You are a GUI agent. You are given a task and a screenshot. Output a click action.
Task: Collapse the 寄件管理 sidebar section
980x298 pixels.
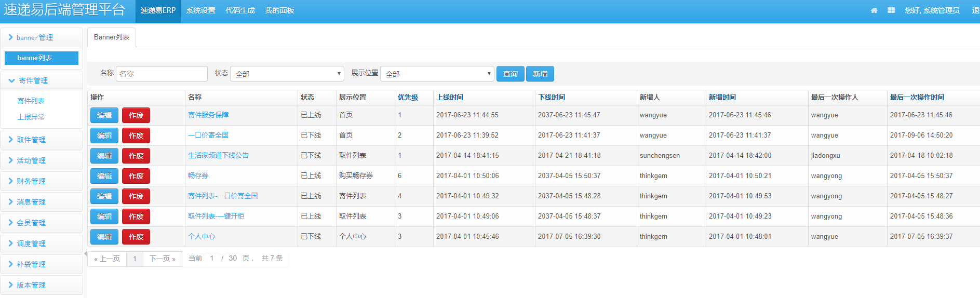pyautogui.click(x=33, y=80)
